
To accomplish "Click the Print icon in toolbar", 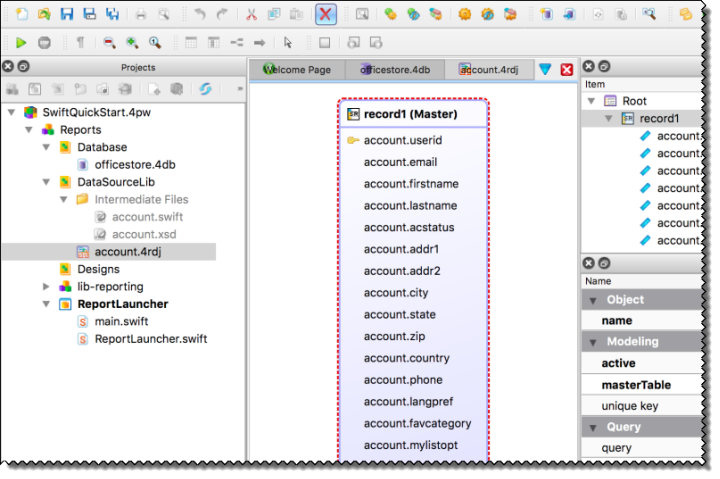I will tap(141, 14).
